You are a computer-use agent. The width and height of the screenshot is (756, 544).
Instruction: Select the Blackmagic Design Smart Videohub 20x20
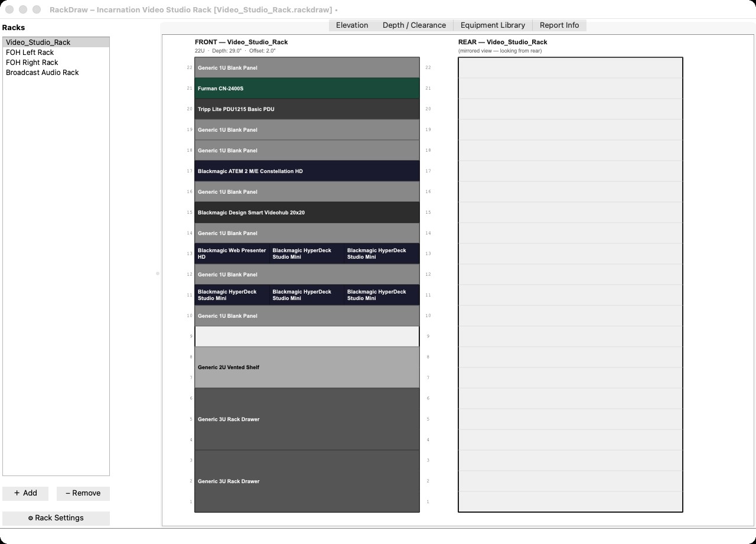pos(307,213)
